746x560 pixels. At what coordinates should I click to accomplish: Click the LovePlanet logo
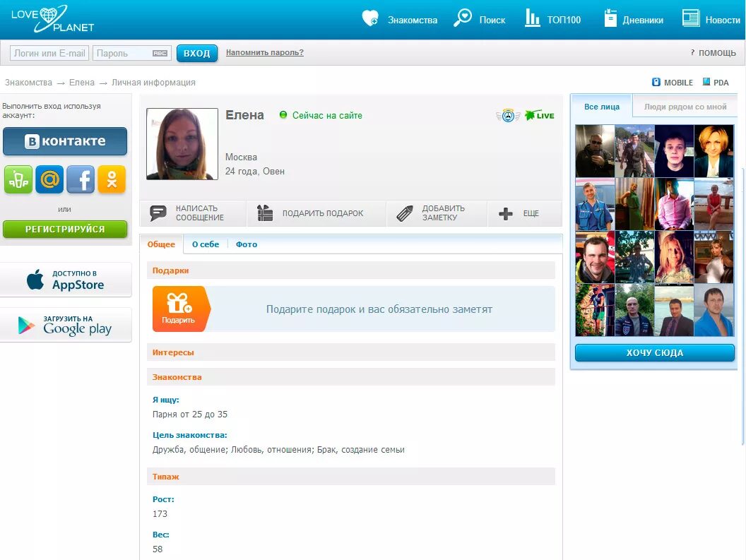[x=52, y=19]
